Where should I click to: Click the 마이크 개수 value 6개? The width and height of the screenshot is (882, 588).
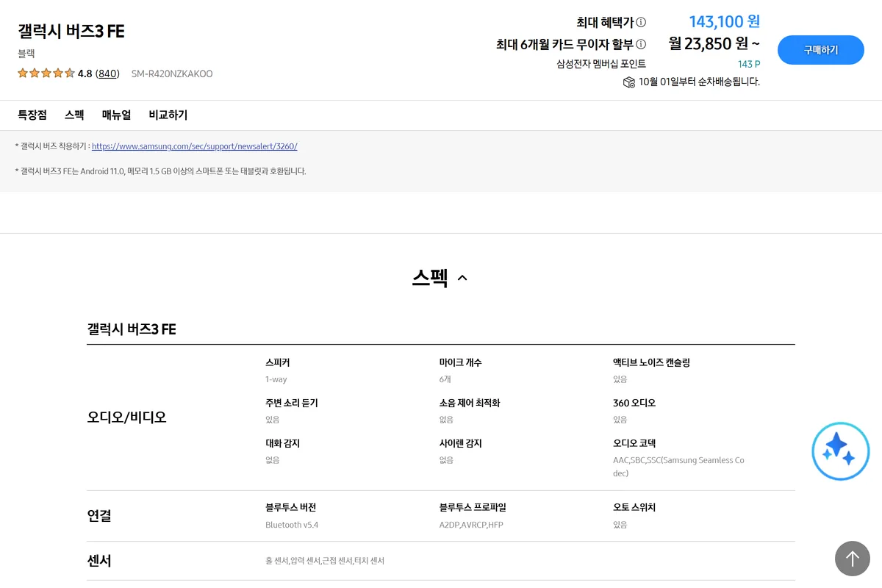coord(445,379)
